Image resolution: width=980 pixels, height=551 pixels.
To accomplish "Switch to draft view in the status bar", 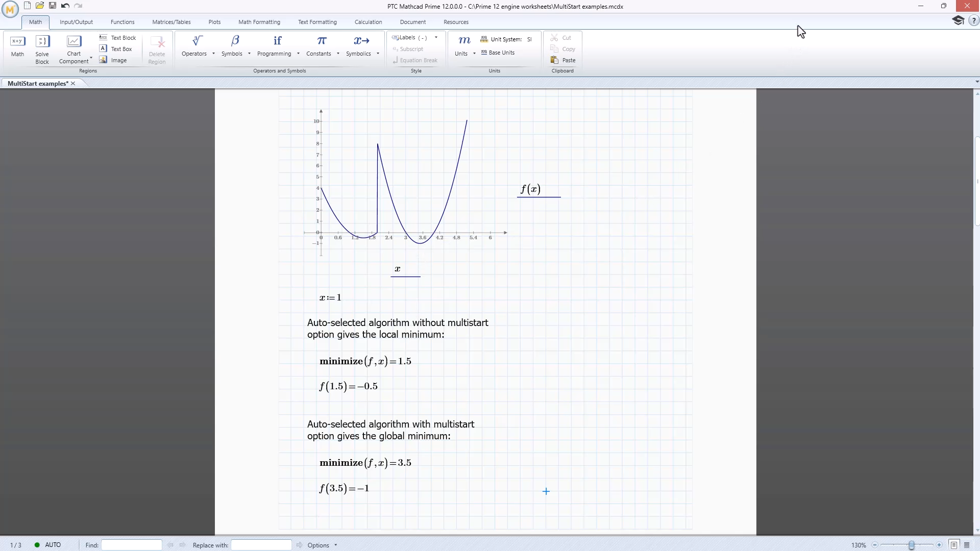I will (x=967, y=545).
